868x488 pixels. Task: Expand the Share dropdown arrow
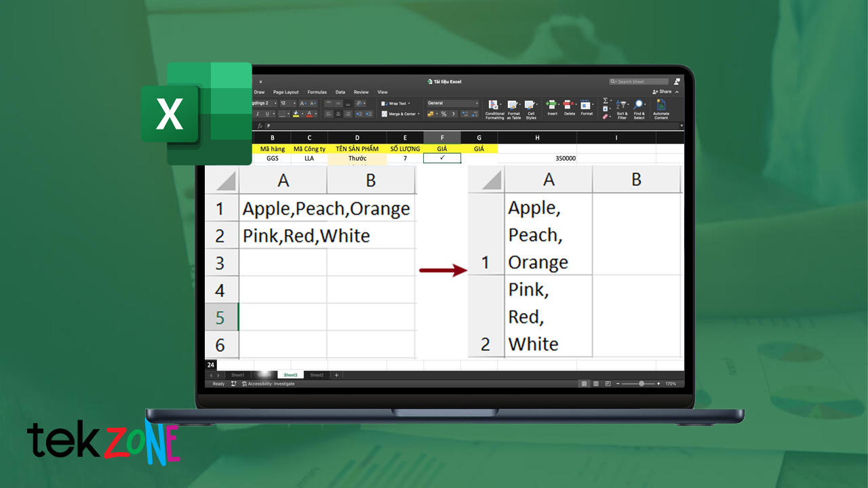[x=677, y=91]
